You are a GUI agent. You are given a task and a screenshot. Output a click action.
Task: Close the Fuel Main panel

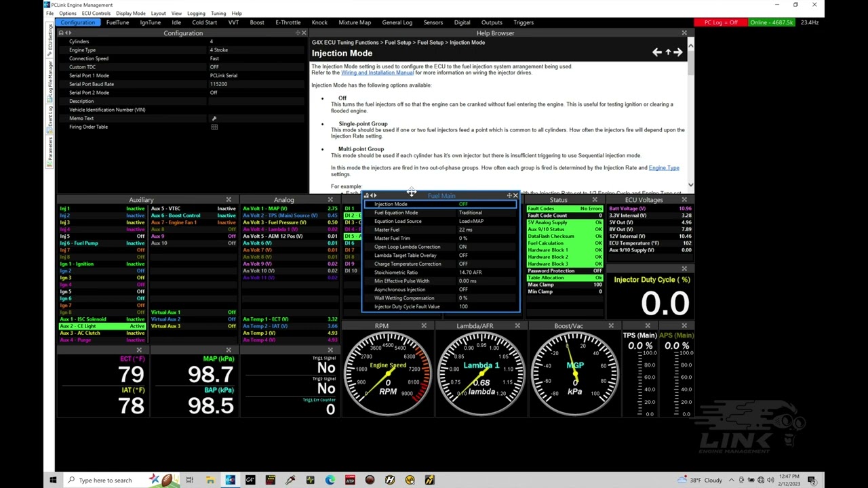click(515, 196)
